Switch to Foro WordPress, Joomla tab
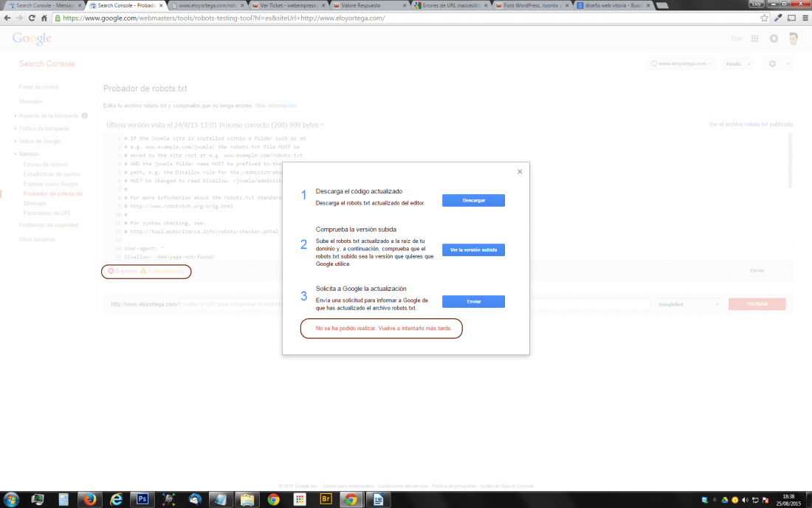The width and height of the screenshot is (812, 508). [x=531, y=5]
